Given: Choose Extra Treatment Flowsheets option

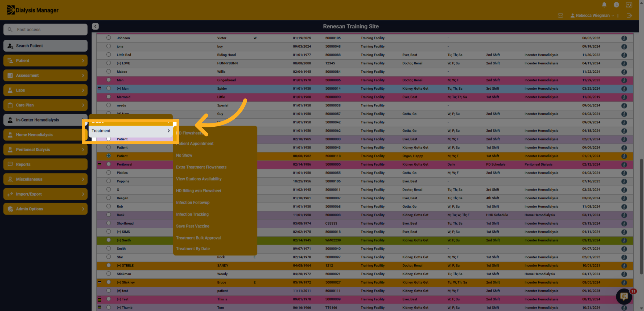Looking at the screenshot, I should [201, 167].
